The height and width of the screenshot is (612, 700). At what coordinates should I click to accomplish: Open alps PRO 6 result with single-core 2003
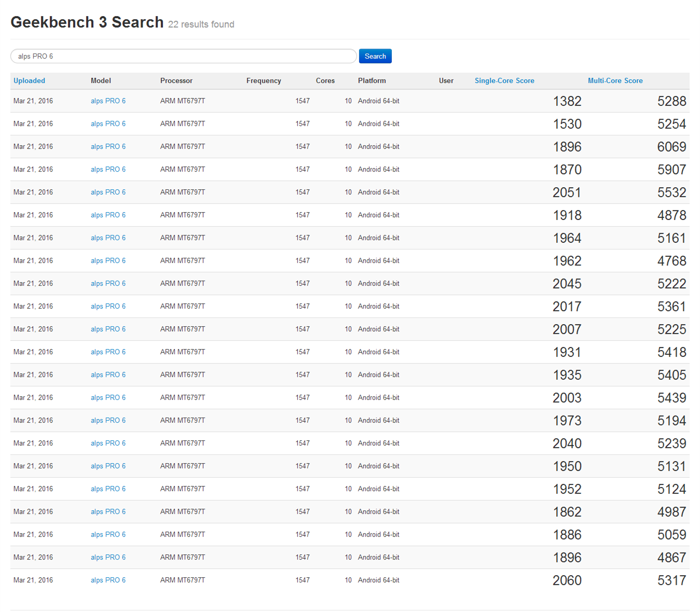pos(108,397)
